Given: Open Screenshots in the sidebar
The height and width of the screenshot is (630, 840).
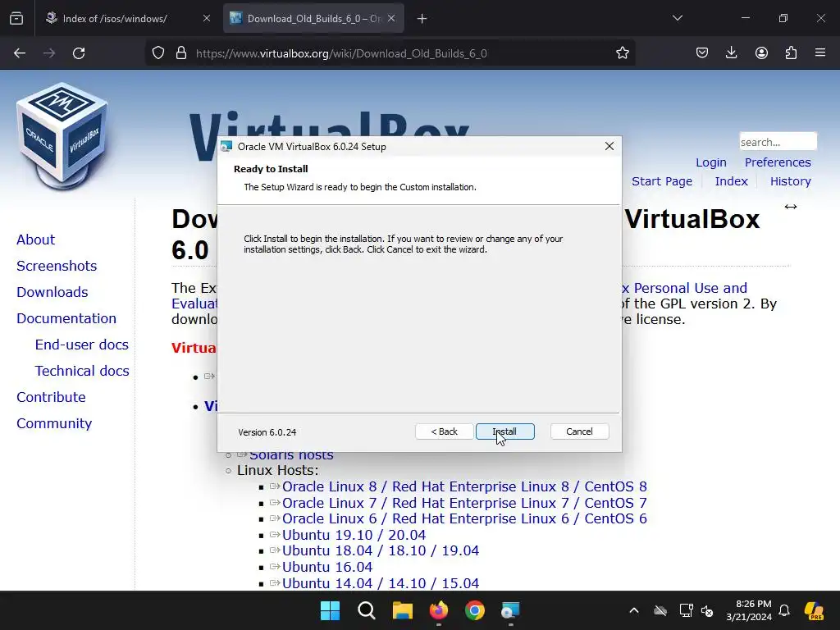Looking at the screenshot, I should point(57,266).
